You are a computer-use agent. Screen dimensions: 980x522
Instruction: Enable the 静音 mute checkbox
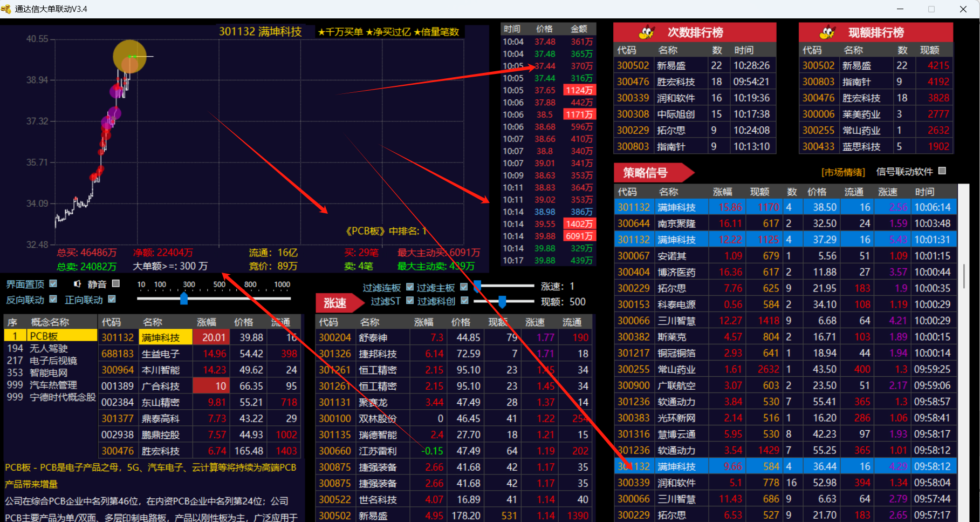116,283
